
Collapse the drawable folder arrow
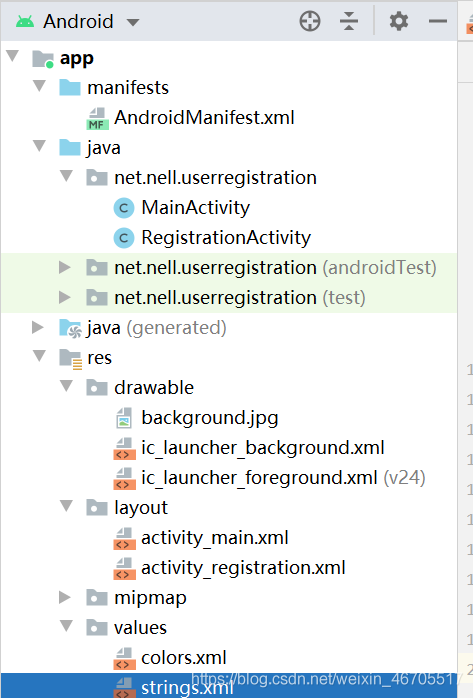[x=67, y=386]
